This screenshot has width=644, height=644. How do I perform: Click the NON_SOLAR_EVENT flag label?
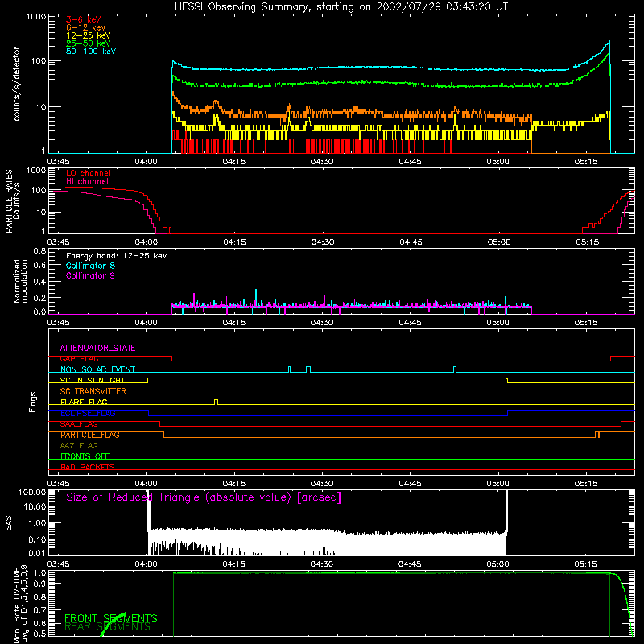click(x=97, y=369)
